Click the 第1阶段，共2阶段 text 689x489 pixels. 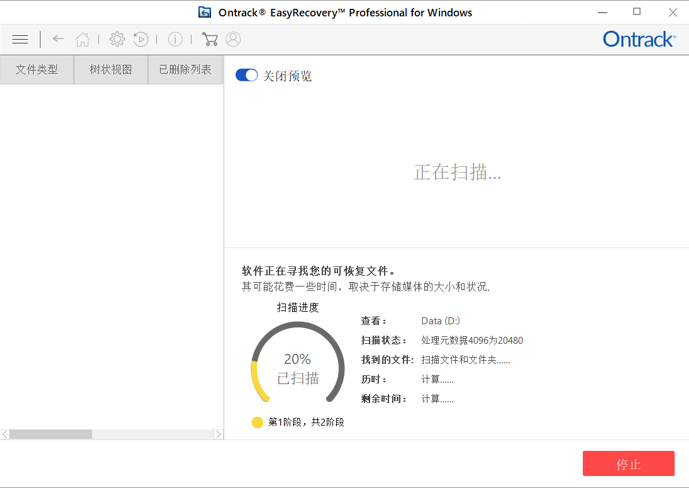306,422
